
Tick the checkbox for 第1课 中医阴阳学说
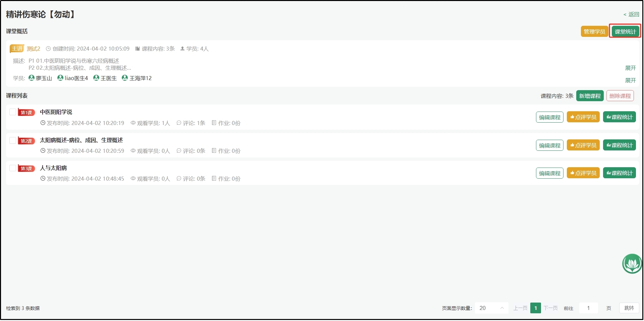tap(13, 112)
